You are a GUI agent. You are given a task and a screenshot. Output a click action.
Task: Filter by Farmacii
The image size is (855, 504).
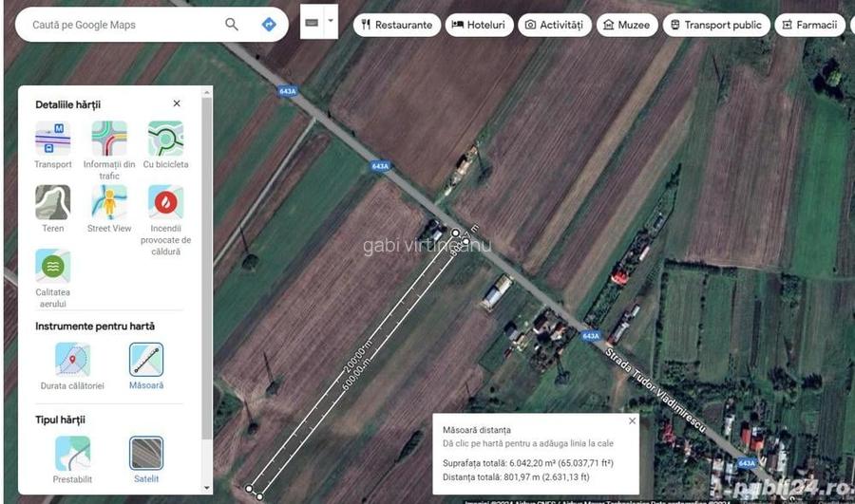pyautogui.click(x=810, y=25)
